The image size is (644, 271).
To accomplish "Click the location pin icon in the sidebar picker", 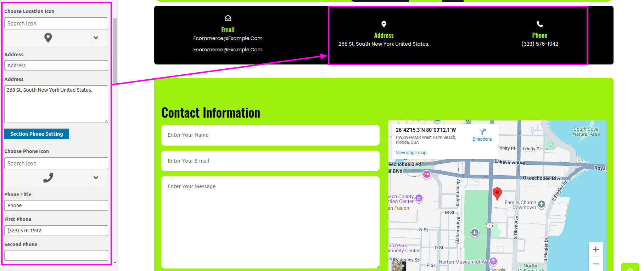I will tap(48, 38).
